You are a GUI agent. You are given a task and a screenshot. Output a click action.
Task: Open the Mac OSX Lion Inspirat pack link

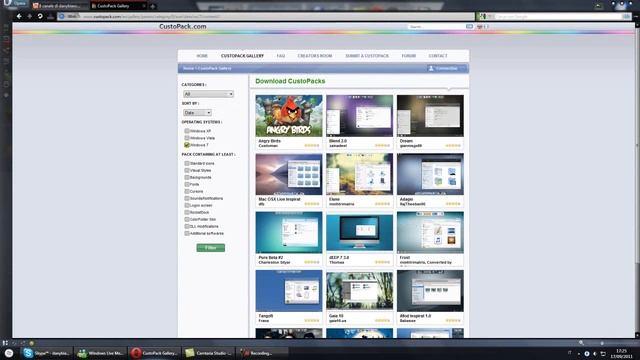click(279, 199)
